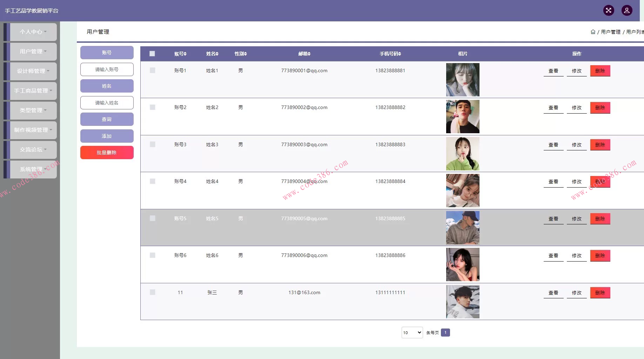
Task: Click 删除 button for 账号2 row
Action: click(600, 108)
